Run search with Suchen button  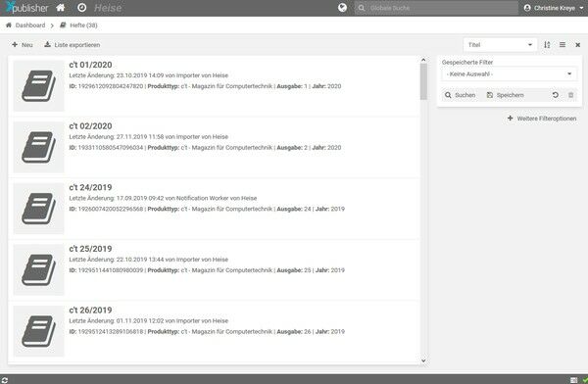click(461, 95)
